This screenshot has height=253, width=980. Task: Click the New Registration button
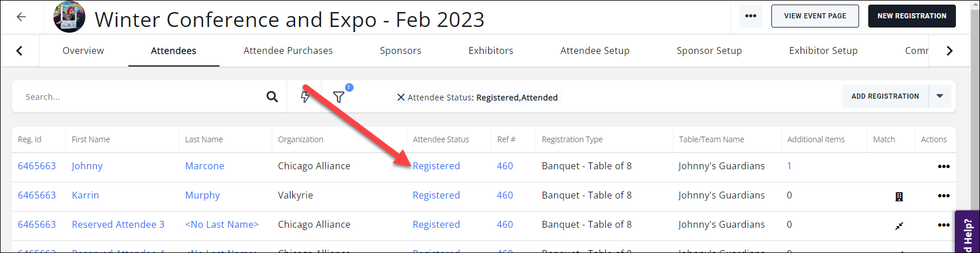coord(912,16)
